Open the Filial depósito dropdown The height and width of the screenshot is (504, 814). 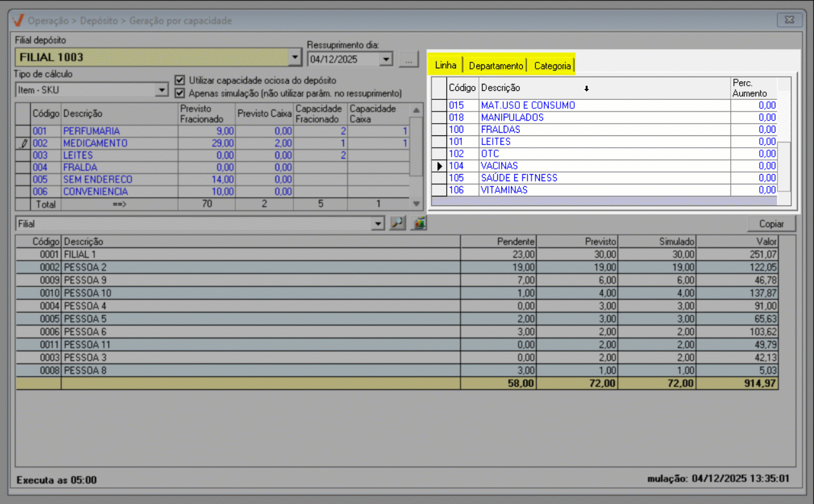click(x=295, y=57)
